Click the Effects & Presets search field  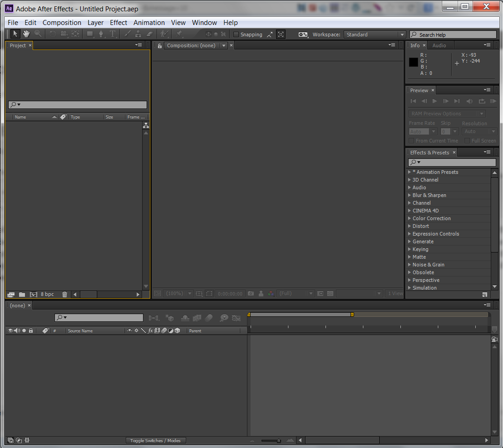(x=452, y=162)
